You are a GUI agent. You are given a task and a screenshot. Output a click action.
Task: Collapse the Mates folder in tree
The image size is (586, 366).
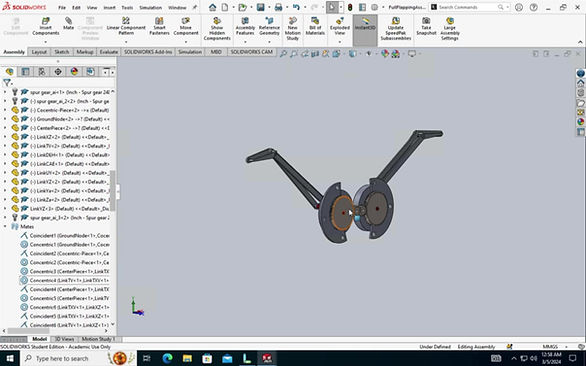click(5, 227)
